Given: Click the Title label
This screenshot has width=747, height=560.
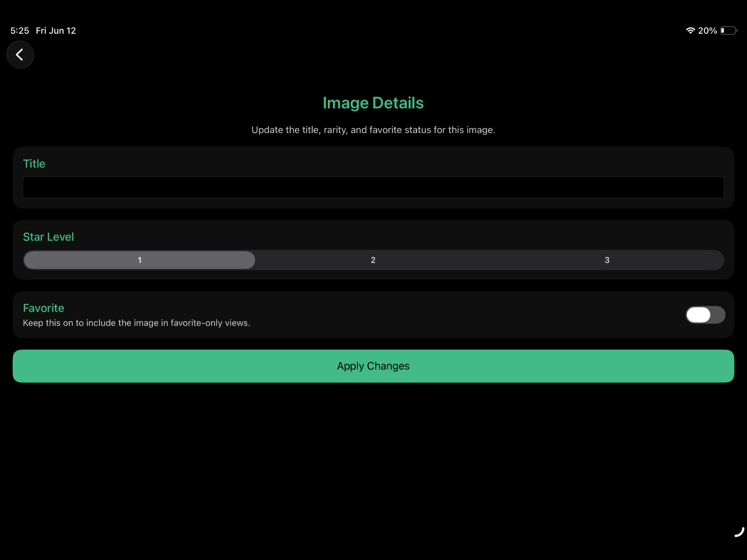Looking at the screenshot, I should (x=34, y=164).
